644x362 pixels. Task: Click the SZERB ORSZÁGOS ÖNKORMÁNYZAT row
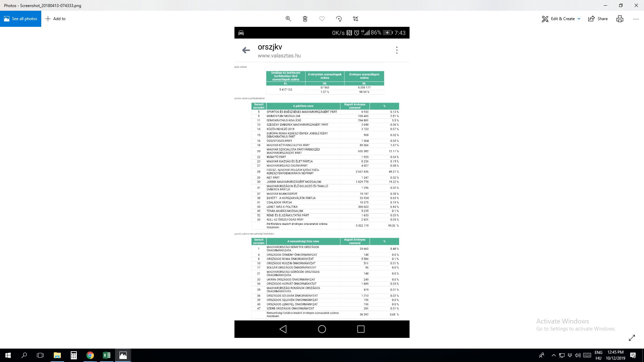325,309
